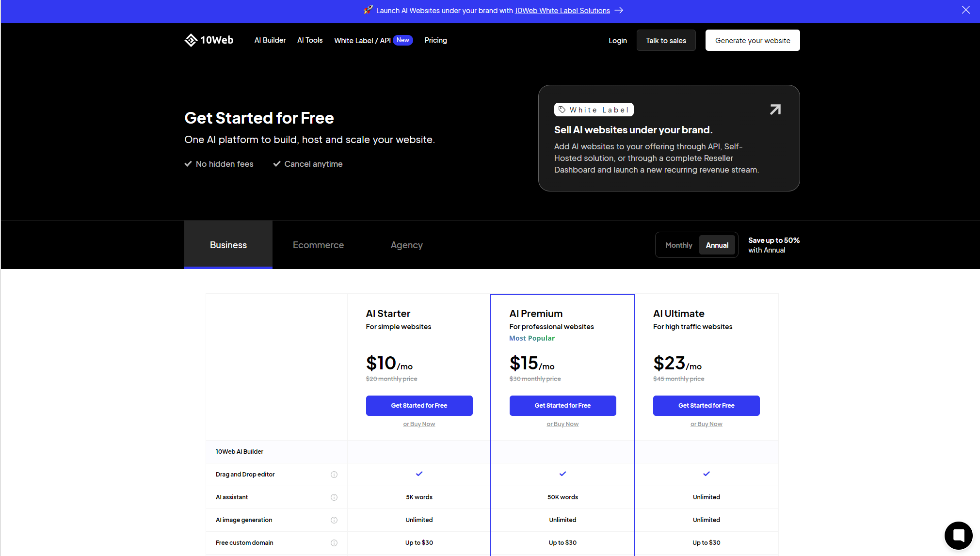Click or Buy Now under AI Starter
Screen dimensions: 980x556
tap(419, 424)
